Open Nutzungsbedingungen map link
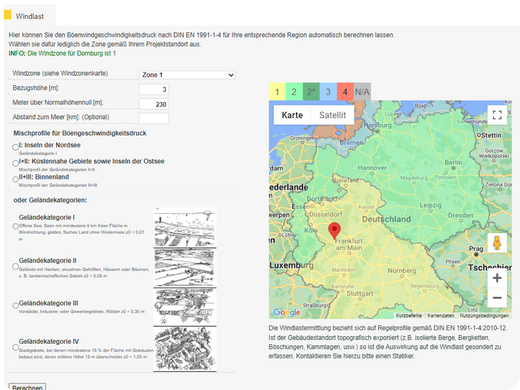 coord(484,315)
